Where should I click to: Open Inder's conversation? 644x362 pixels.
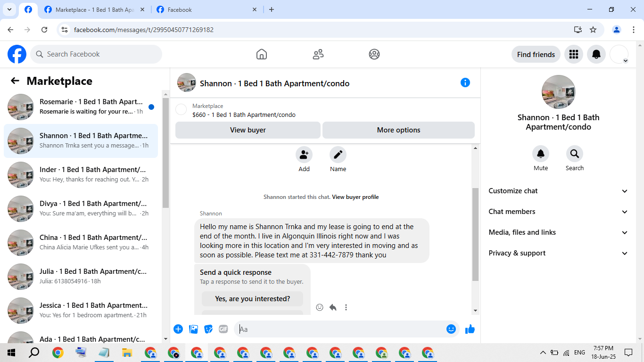tap(81, 175)
